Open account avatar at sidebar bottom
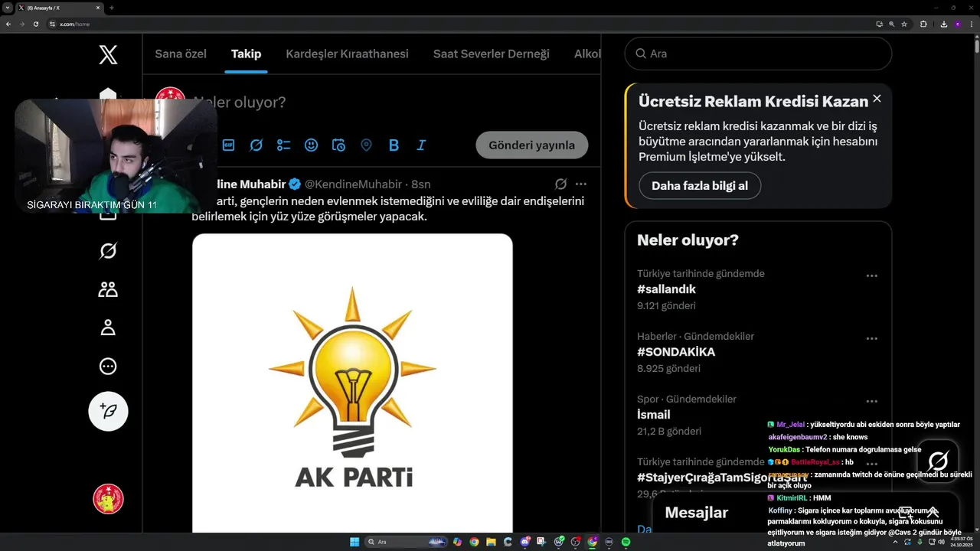Viewport: 980px width, 551px height. (108, 499)
